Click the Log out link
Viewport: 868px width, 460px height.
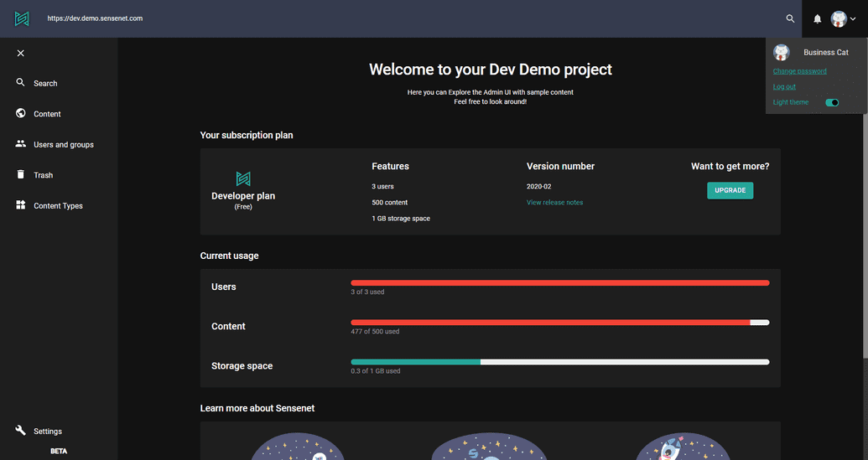(x=784, y=86)
